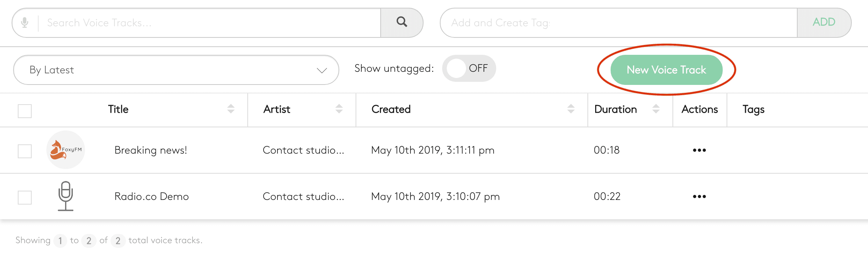Click the microphone icon in search bar
868x264 pixels.
pos(25,23)
